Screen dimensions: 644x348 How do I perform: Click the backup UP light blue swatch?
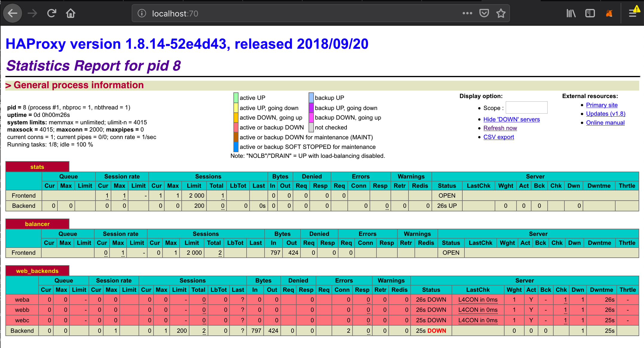311,98
